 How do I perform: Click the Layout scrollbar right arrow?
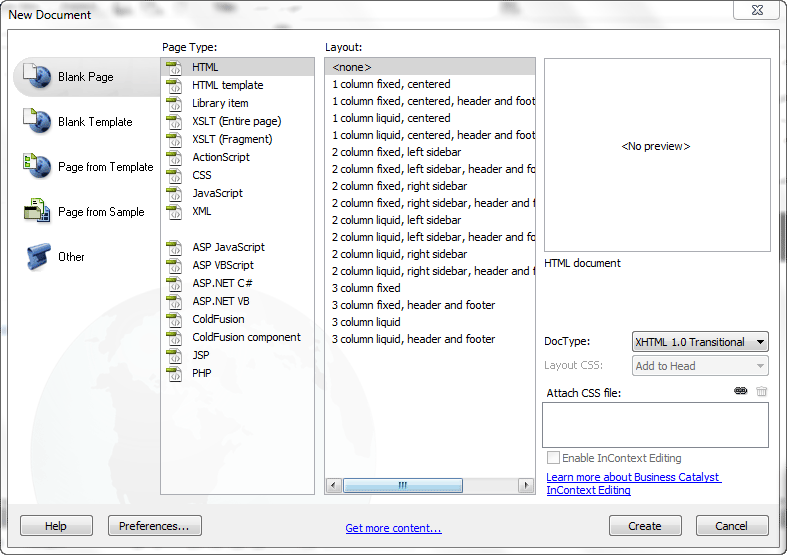click(x=526, y=485)
